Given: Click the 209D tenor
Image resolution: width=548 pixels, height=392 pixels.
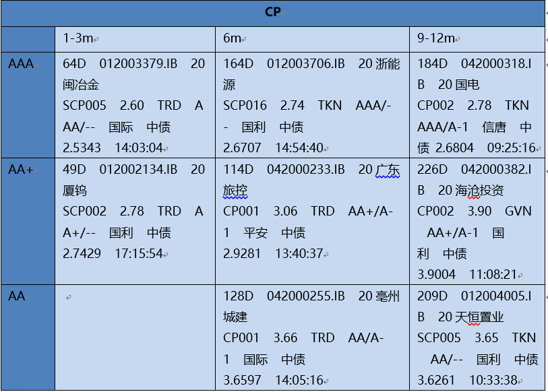Looking at the screenshot, I should coord(432,296).
